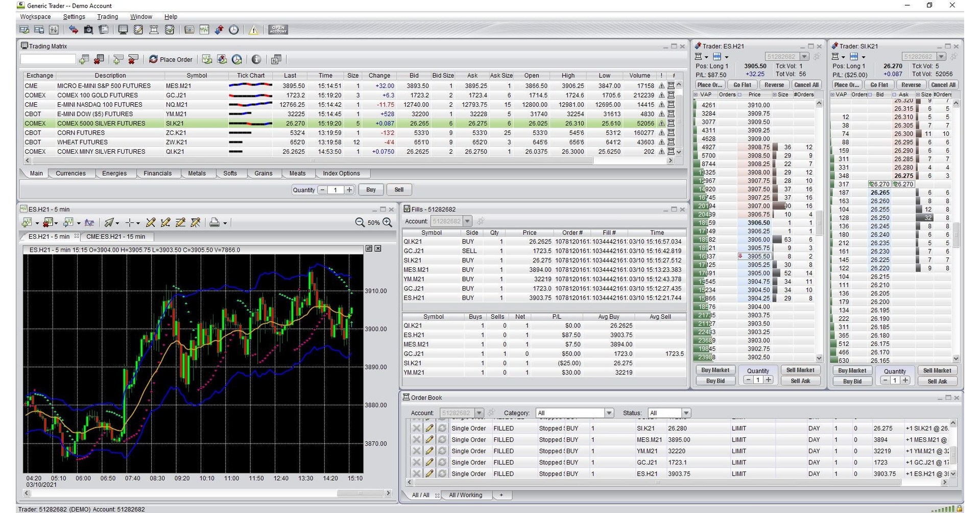Select the crosshair tool on the chart toolbar
Image resolution: width=980 pixels, height=513 pixels.
(130, 222)
